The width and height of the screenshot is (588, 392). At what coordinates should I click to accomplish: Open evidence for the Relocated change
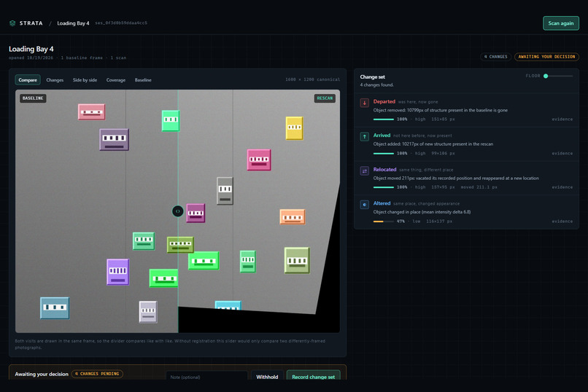point(562,187)
